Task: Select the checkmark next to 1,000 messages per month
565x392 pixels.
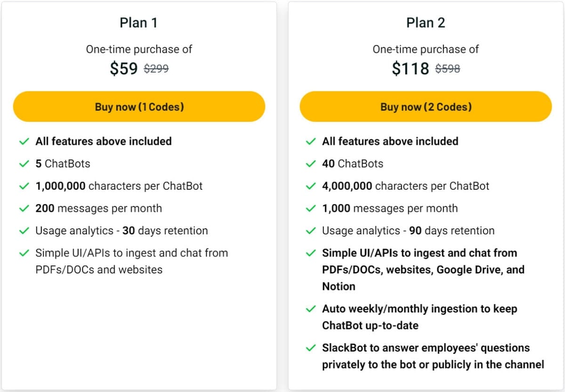Action: point(311,208)
